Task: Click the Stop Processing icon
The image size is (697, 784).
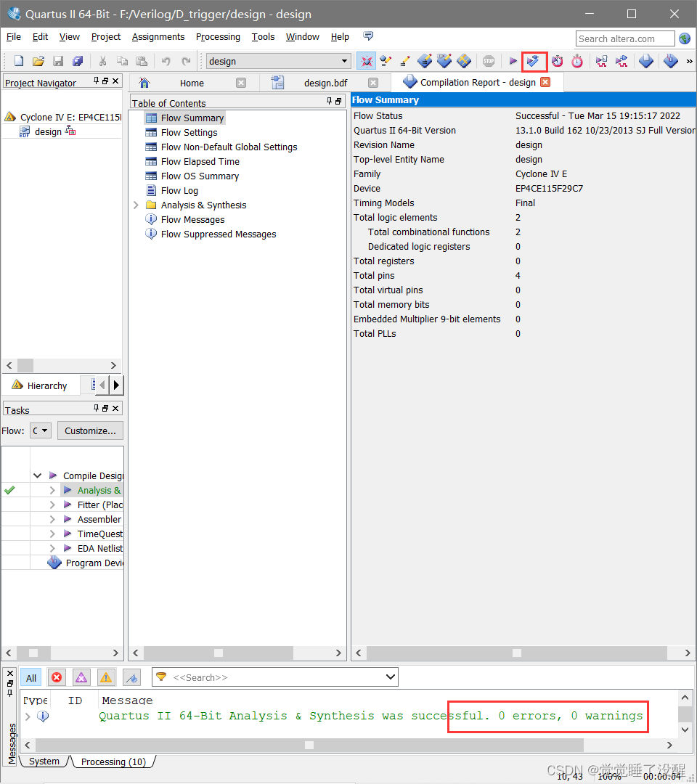Action: click(x=489, y=61)
